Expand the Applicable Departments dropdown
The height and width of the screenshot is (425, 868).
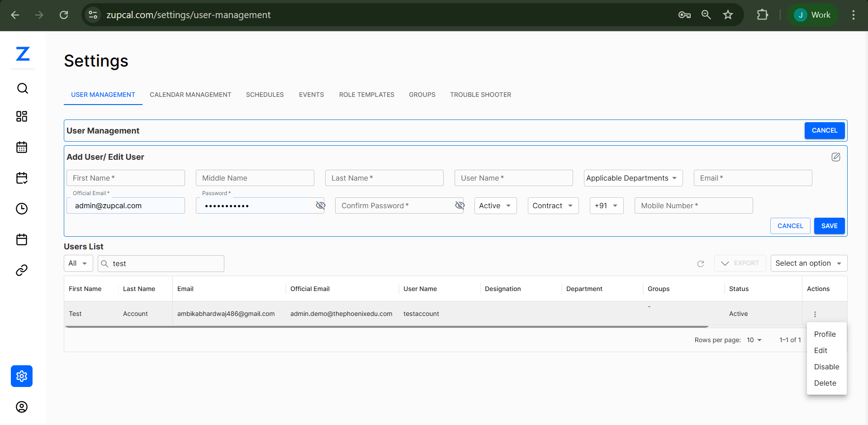(x=633, y=178)
